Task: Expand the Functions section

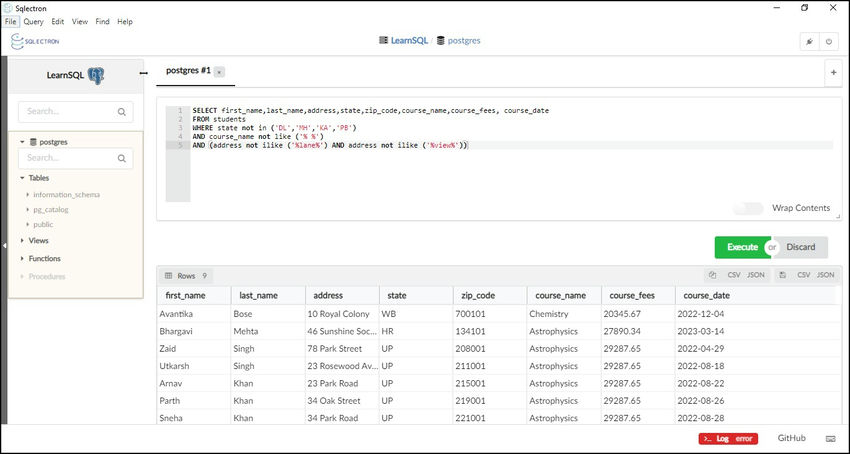Action: click(x=21, y=259)
